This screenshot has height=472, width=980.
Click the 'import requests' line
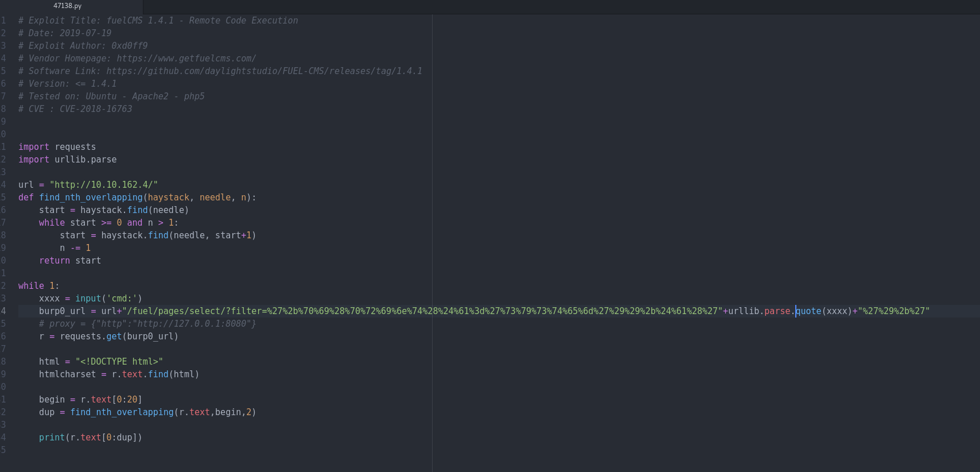pos(57,147)
